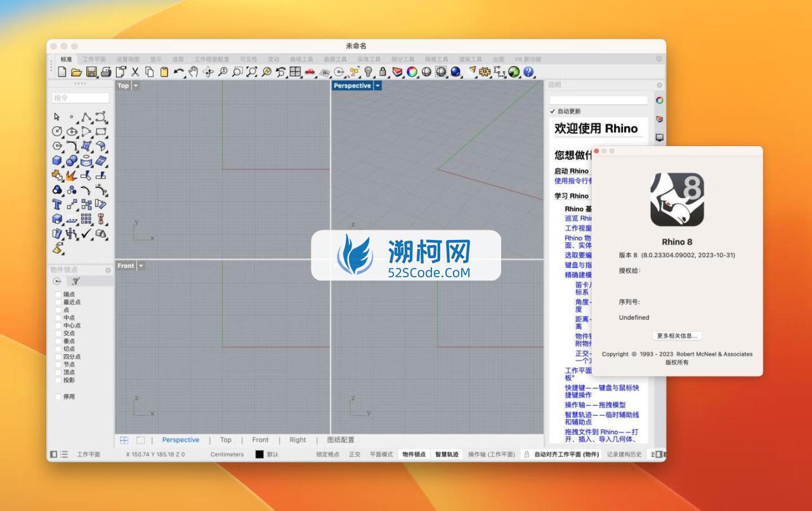Enable the 四分点 object snap checkbox
The image size is (812, 511).
pos(58,357)
